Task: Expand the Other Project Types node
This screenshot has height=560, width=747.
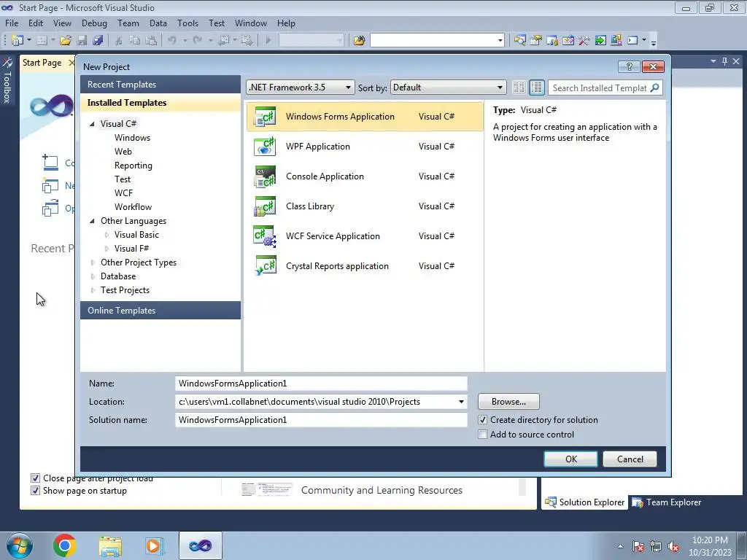Action: [x=93, y=262]
